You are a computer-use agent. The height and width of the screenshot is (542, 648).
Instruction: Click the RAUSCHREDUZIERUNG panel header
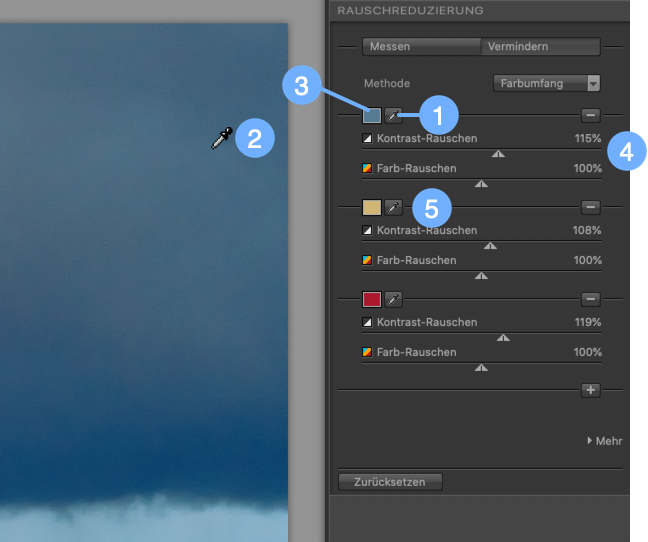[479, 10]
